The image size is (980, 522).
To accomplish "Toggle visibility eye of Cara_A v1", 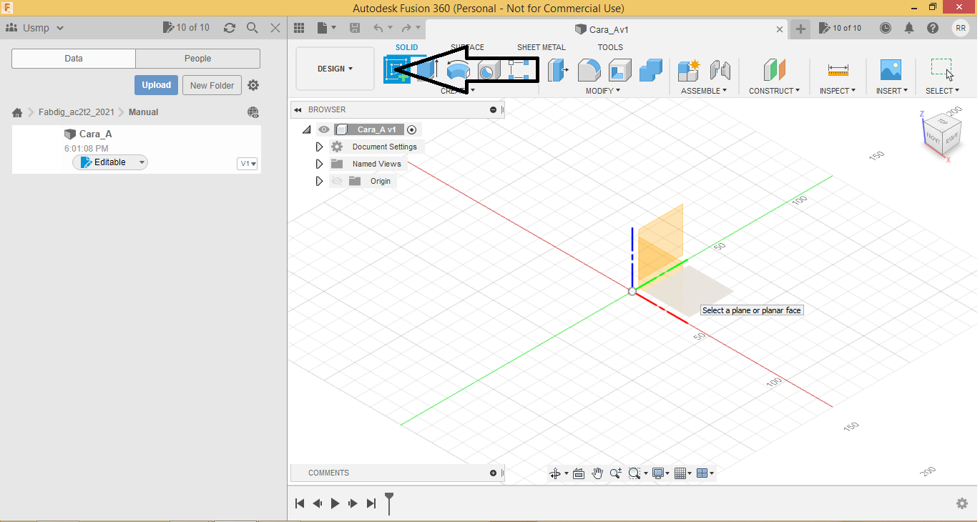I will (x=324, y=129).
